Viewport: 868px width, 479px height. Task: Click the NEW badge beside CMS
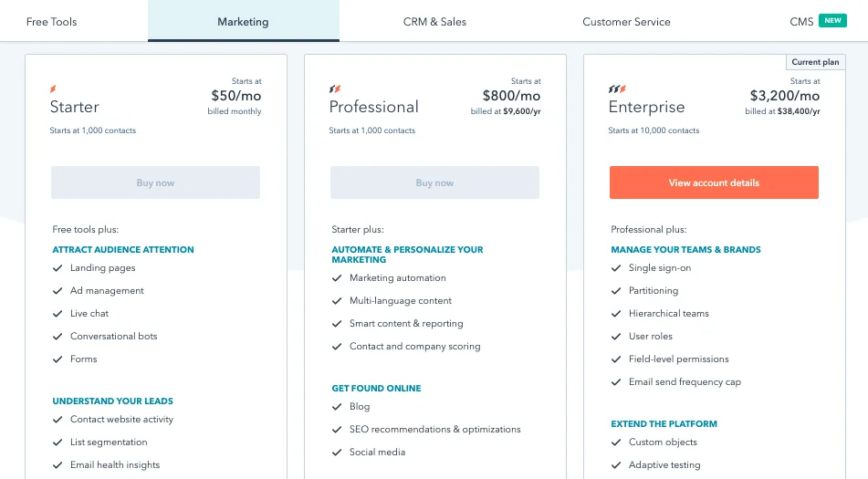click(x=832, y=20)
